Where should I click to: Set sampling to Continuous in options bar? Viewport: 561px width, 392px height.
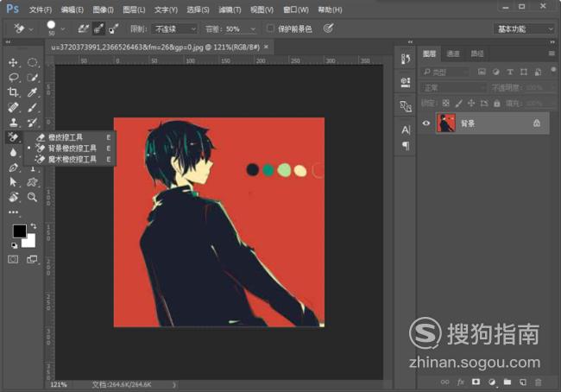[84, 28]
